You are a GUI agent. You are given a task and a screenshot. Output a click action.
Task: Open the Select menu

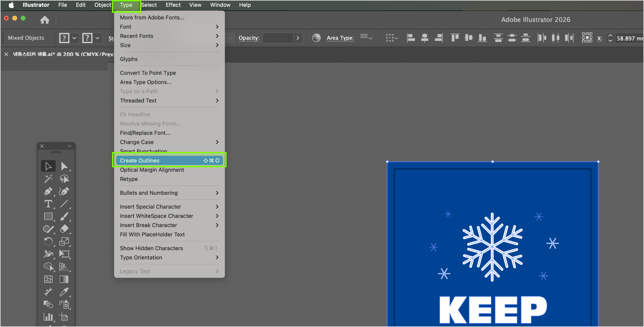tap(149, 5)
